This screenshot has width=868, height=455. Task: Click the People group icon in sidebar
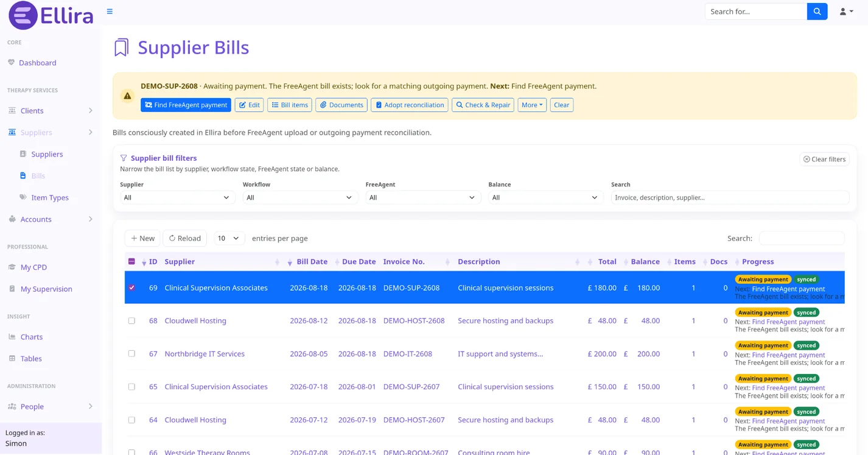point(12,406)
